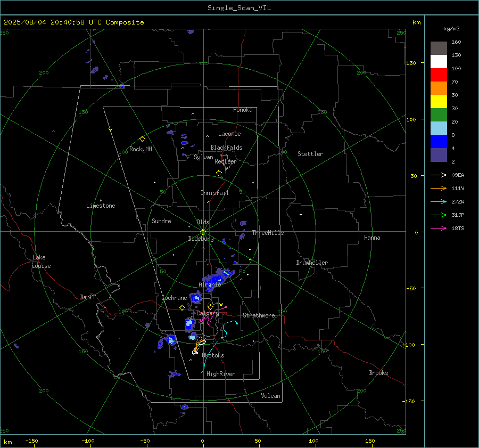Click the HighRiver town label
479x448 pixels.
(x=220, y=374)
